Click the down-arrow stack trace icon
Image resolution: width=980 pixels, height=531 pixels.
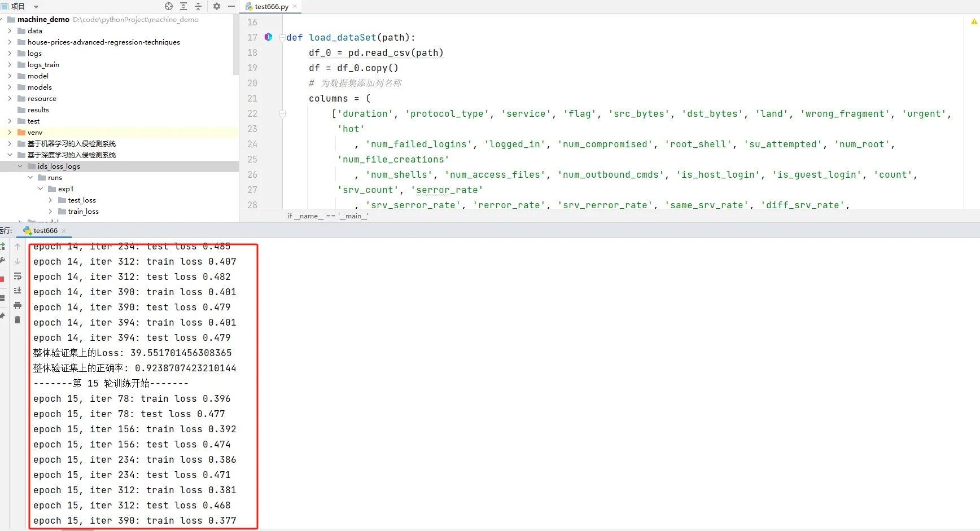tap(17, 261)
